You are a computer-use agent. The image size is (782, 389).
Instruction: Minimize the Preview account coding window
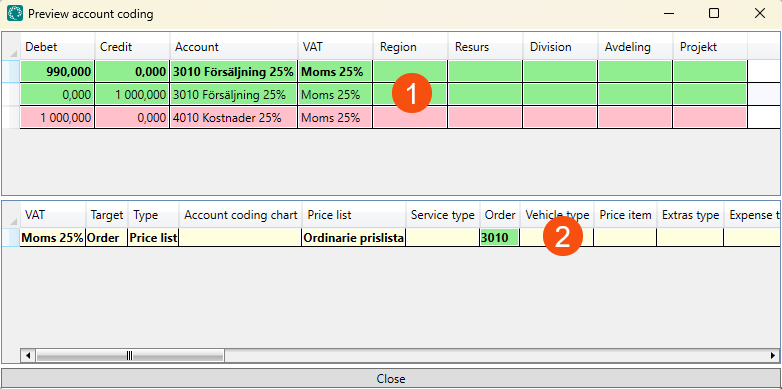668,13
